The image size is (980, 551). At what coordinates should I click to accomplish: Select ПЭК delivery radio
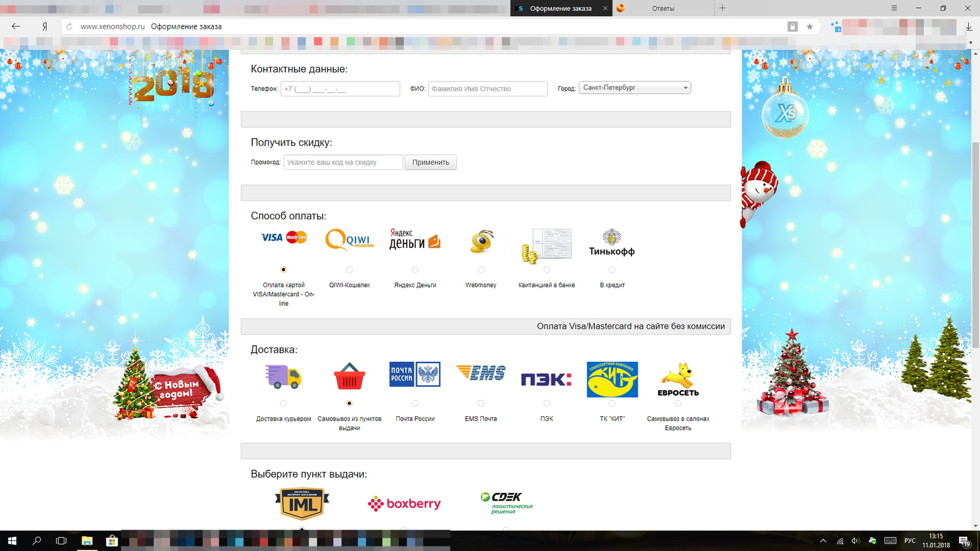[x=547, y=403]
